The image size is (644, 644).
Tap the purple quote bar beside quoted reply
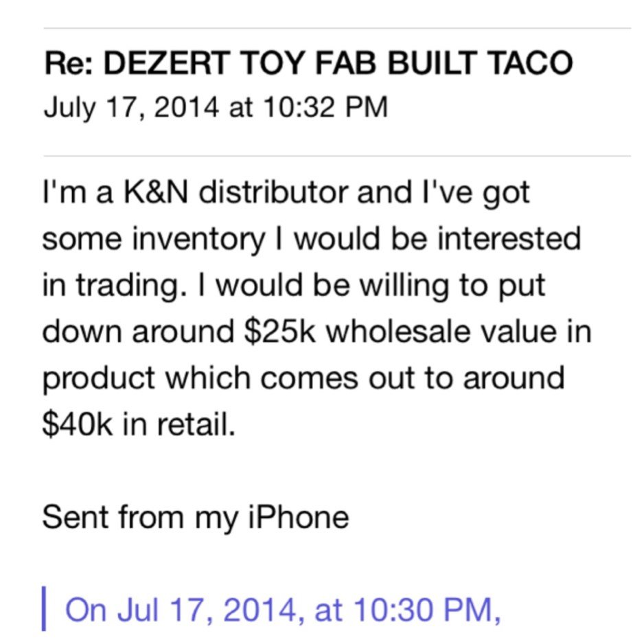pos(44,609)
